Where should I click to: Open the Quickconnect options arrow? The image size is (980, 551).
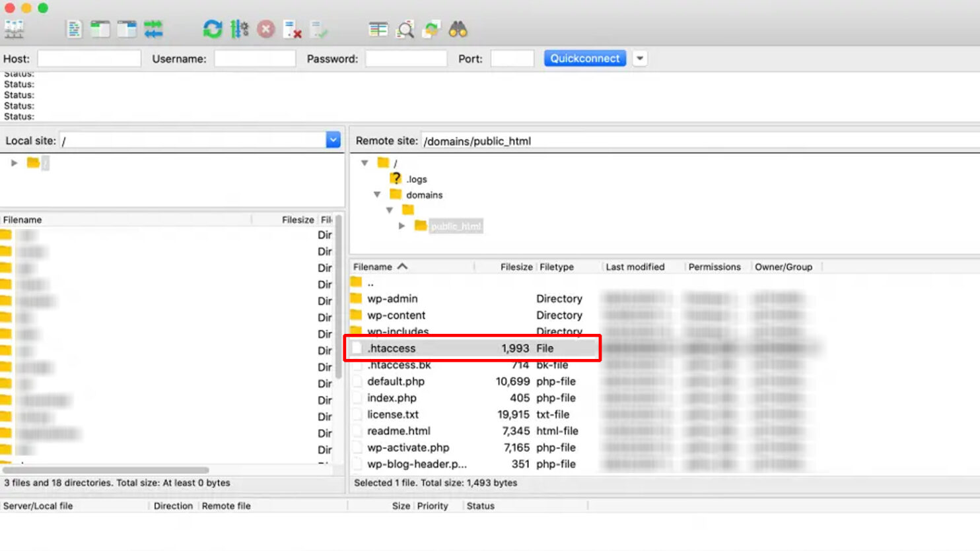(x=639, y=58)
